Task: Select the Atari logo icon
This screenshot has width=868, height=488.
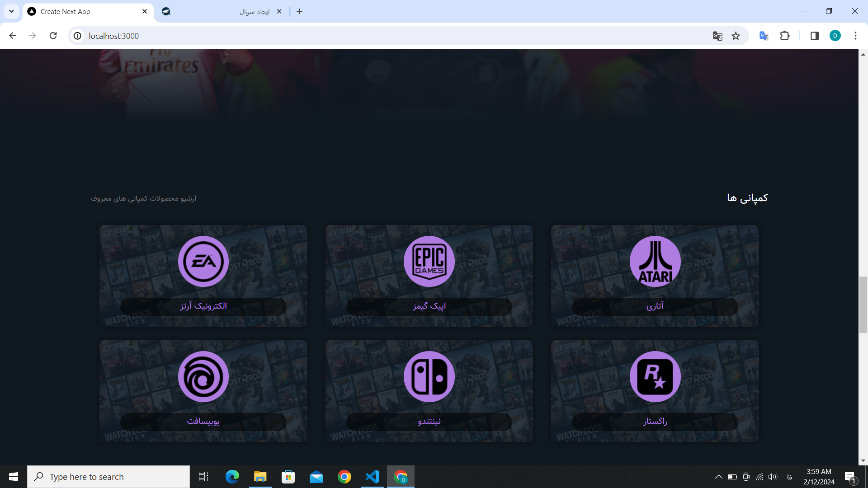Action: click(x=655, y=261)
